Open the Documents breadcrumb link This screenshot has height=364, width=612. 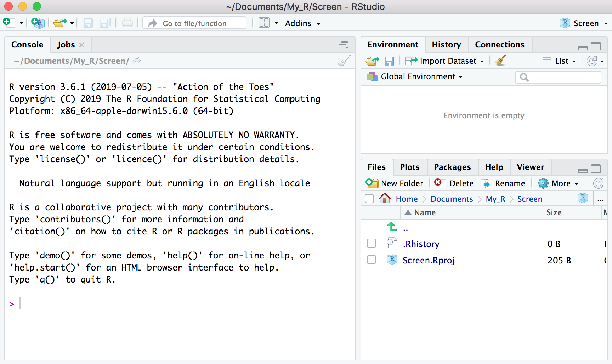tap(452, 199)
